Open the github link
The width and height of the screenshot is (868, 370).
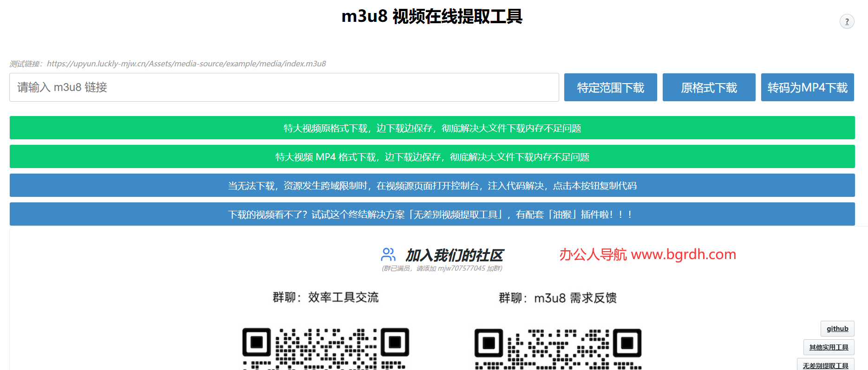837,329
